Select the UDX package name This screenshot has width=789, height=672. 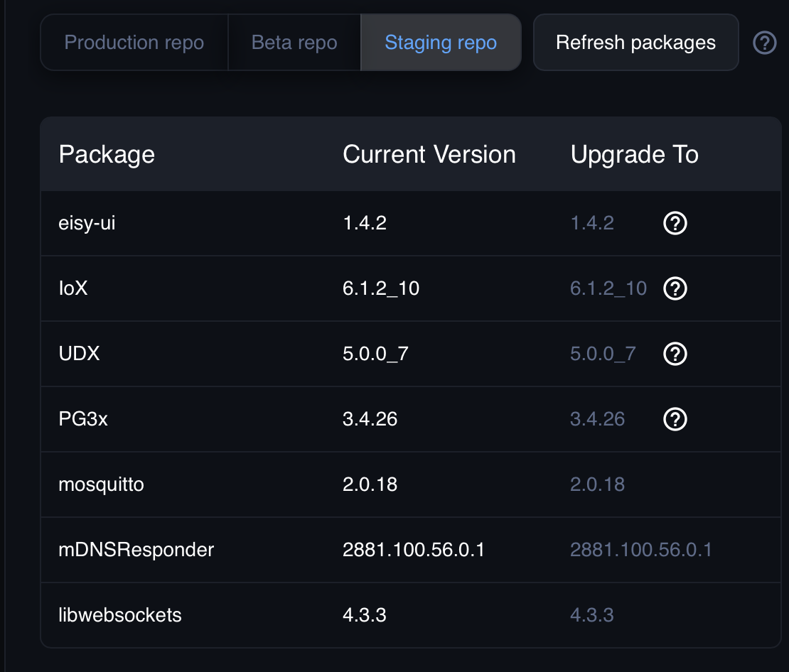click(79, 354)
